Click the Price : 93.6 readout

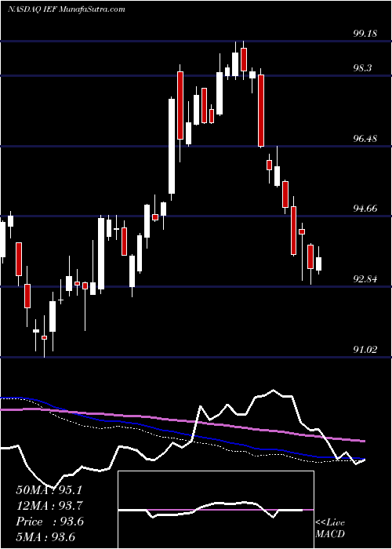[49, 522]
